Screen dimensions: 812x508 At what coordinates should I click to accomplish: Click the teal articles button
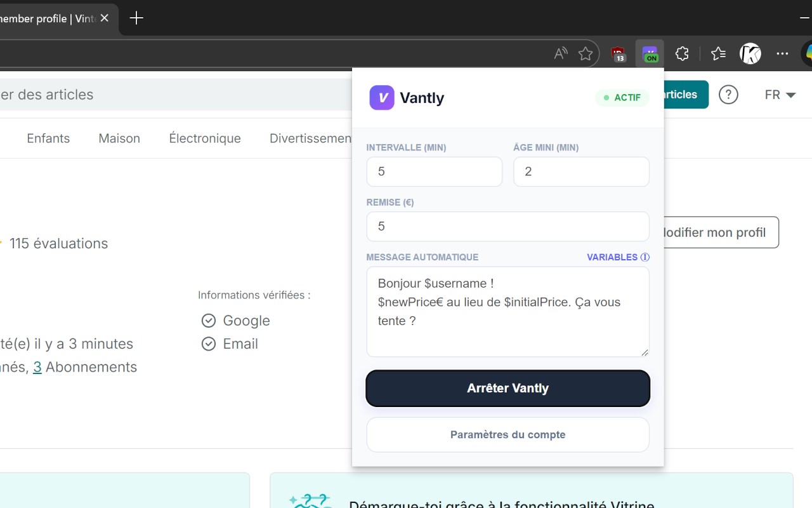coord(686,95)
